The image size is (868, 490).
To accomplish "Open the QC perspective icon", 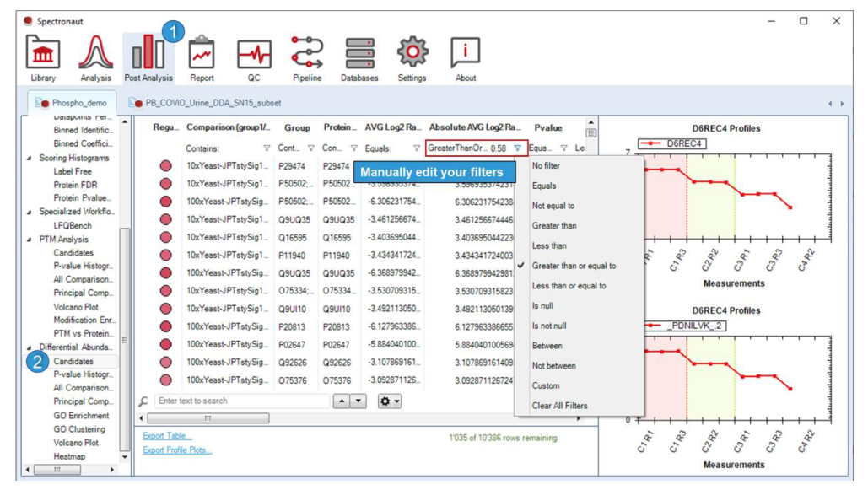I will [254, 58].
